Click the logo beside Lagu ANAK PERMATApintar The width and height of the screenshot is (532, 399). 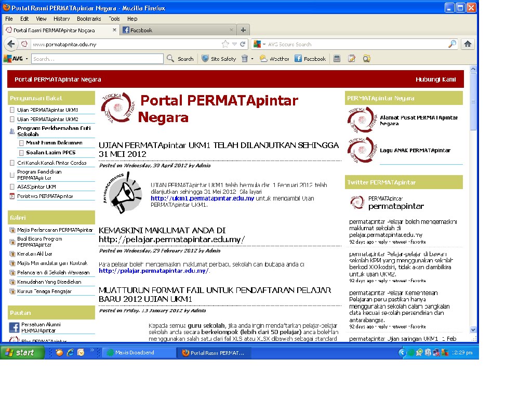pyautogui.click(x=362, y=150)
